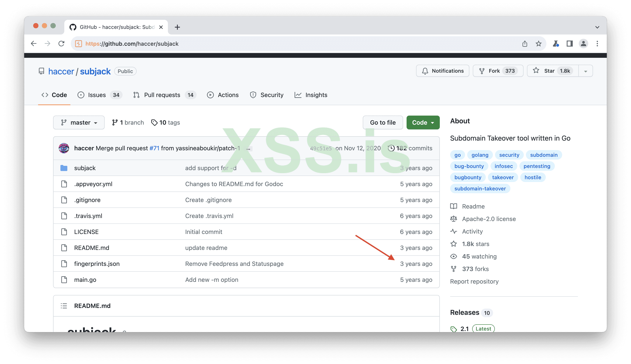Click the README table of contents icon
This screenshot has width=631, height=364.
click(x=64, y=306)
